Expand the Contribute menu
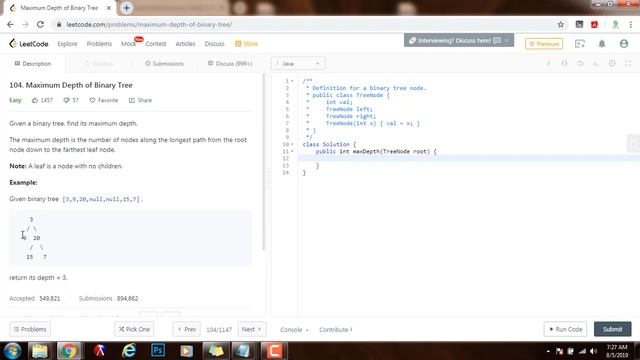 click(336, 329)
